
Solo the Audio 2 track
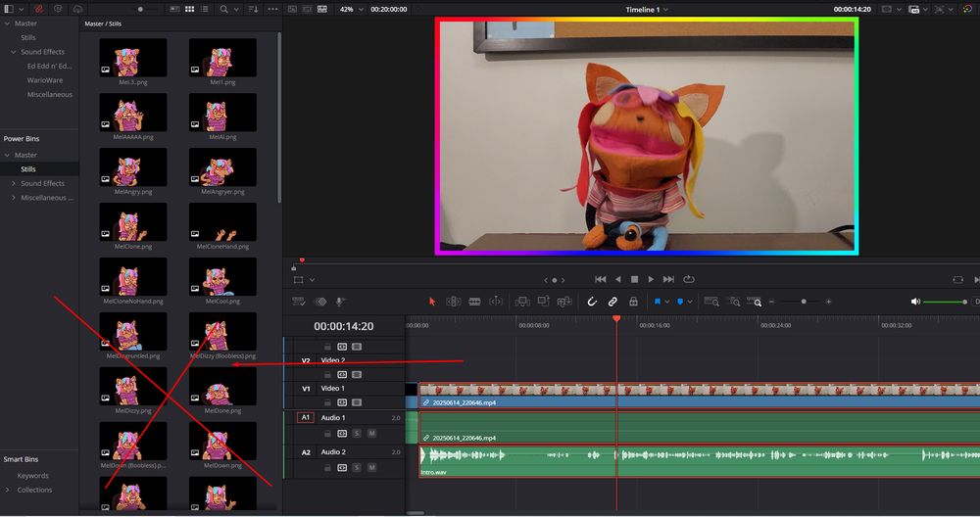[357, 468]
